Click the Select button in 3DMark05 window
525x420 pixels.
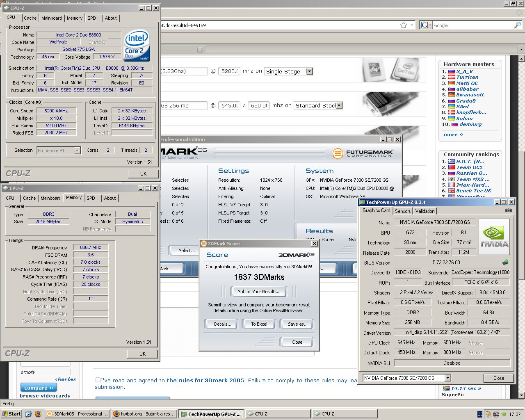tap(187, 251)
